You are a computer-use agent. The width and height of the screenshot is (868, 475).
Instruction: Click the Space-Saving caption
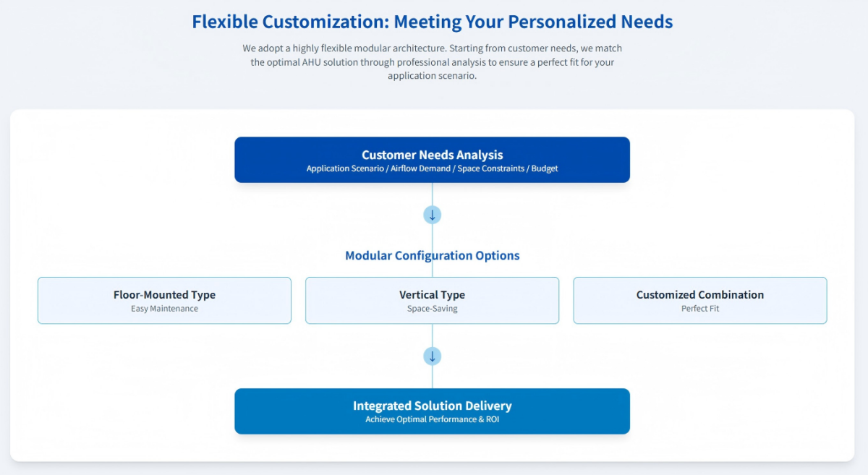point(432,309)
